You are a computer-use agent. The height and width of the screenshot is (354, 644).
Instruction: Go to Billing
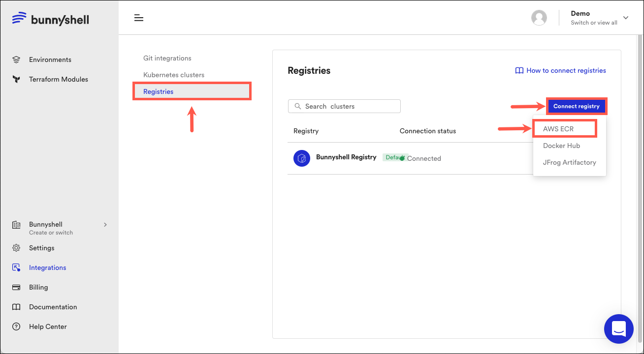tap(38, 287)
